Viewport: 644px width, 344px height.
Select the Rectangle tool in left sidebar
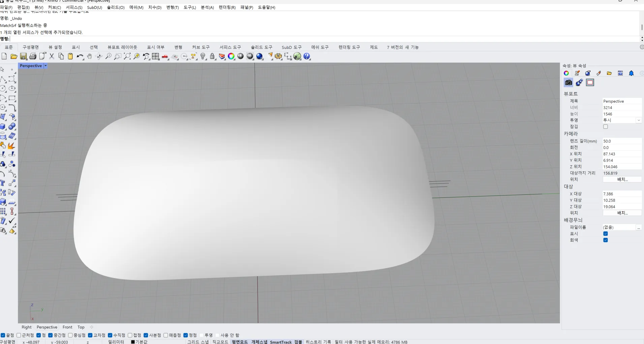click(x=12, y=98)
